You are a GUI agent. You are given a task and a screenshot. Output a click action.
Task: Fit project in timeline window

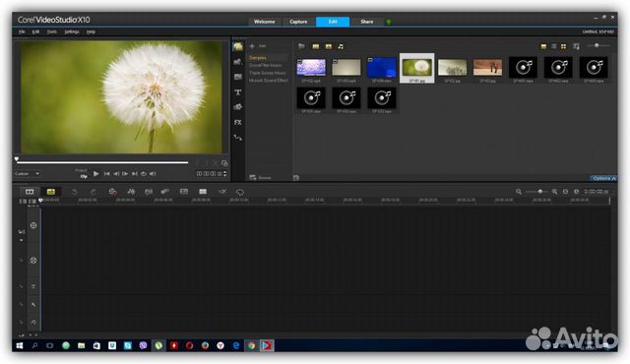coord(565,192)
